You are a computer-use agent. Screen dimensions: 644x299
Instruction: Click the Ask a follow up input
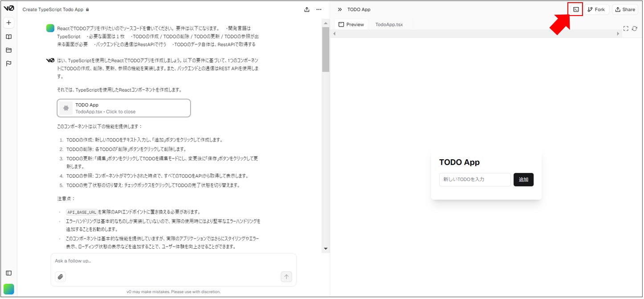pos(173,261)
